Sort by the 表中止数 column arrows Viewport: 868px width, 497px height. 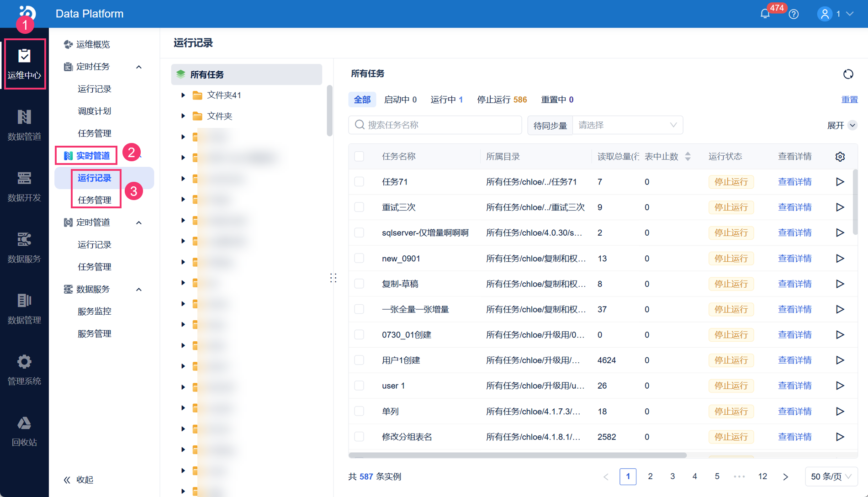pos(688,157)
